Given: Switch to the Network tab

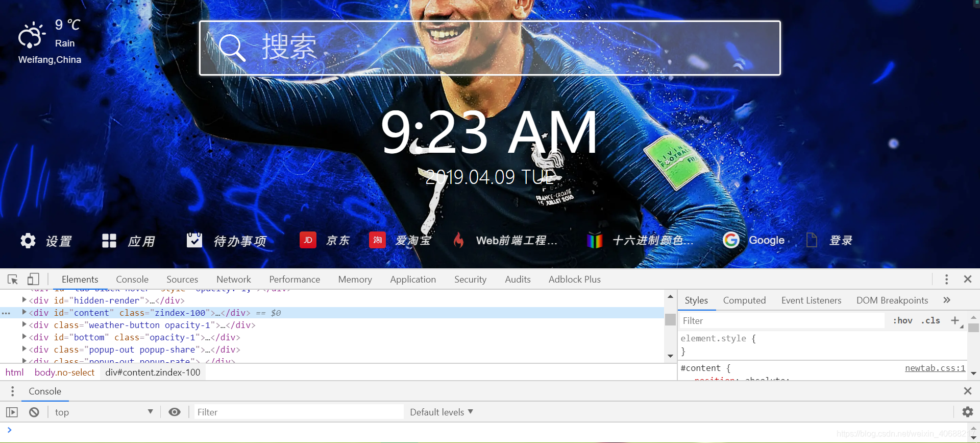Looking at the screenshot, I should (234, 279).
